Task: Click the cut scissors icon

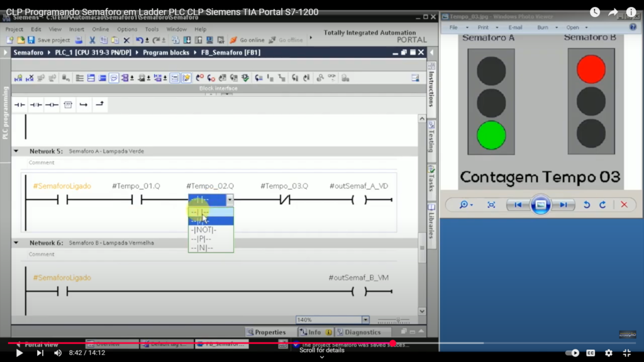Action: tap(92, 40)
